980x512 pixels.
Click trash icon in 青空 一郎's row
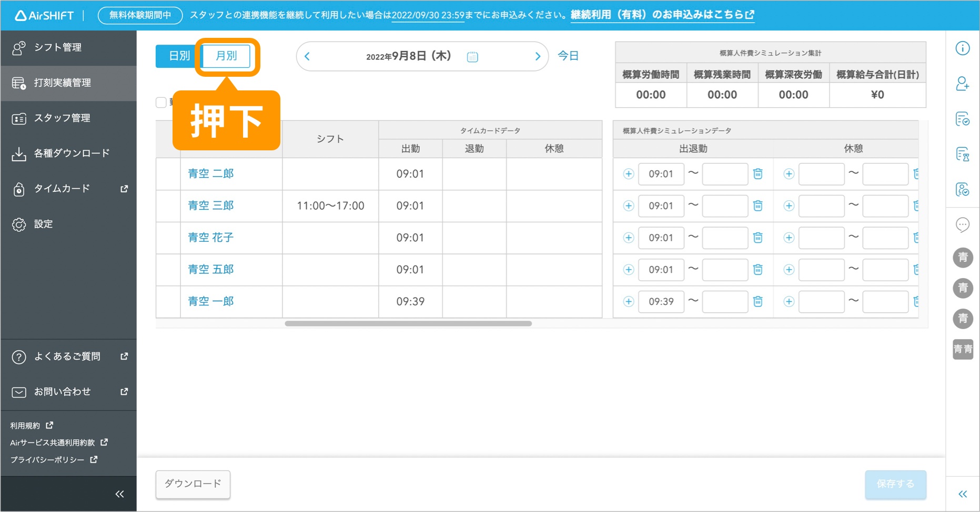click(x=757, y=302)
